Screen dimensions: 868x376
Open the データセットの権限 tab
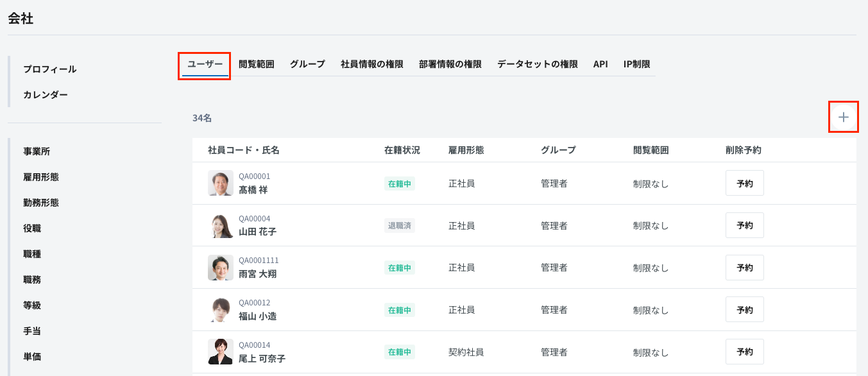538,64
